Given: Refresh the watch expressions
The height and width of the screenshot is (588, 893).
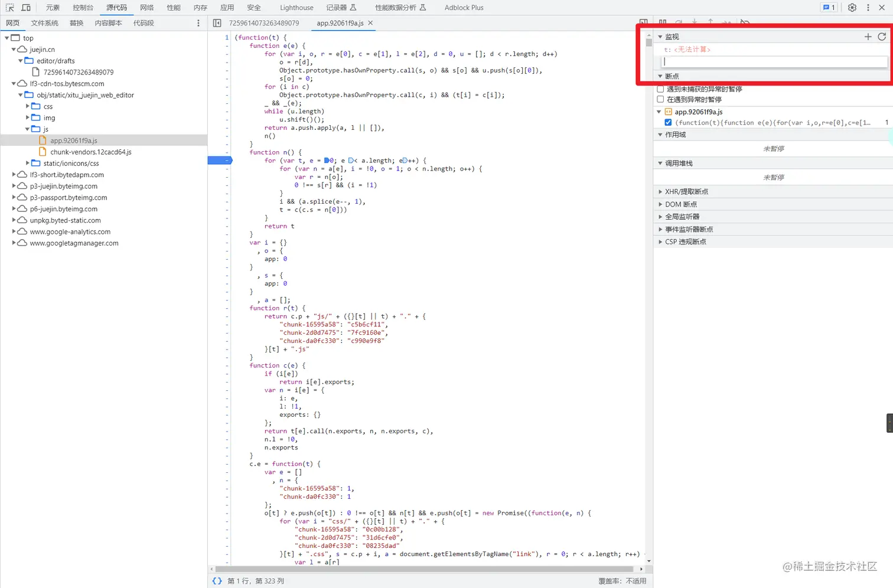Looking at the screenshot, I should (882, 37).
